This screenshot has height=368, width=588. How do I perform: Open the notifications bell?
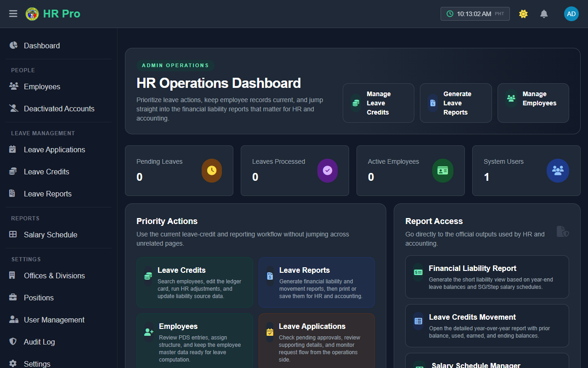[x=544, y=14]
